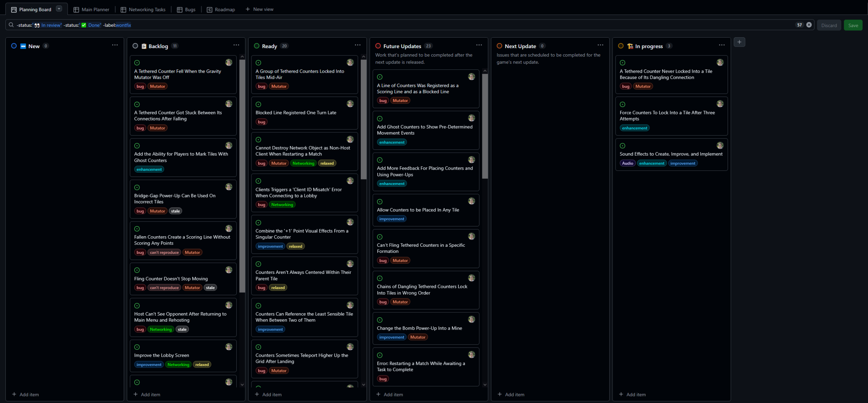Click the magnifier icon in the filter bar
This screenshot has width=868, height=403.
coord(11,25)
